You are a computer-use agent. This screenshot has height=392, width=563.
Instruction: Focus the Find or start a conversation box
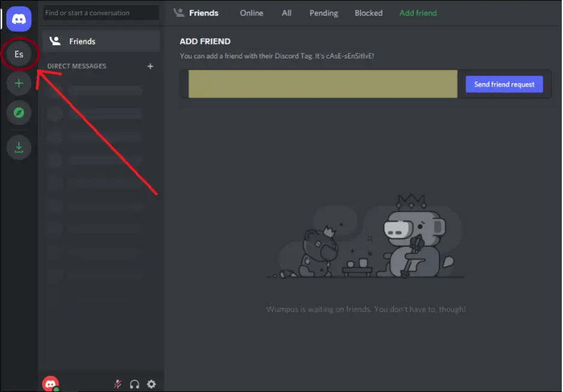coord(101,13)
